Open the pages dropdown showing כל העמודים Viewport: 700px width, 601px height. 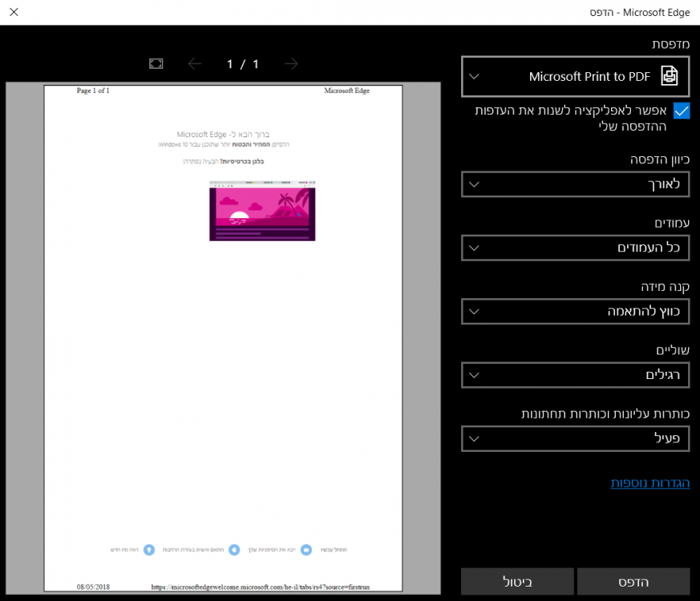pos(576,248)
